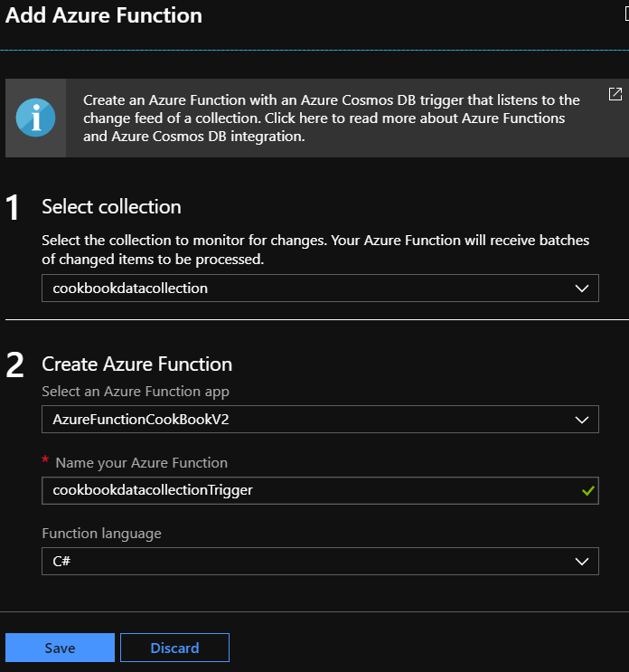Screen dimensions: 629x672
Task: Click the green validation checkmark icon
Action: click(587, 490)
